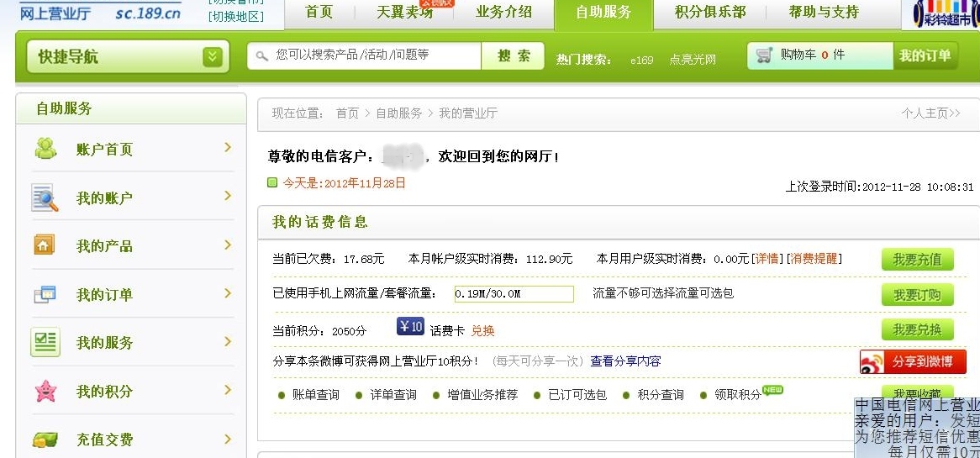Viewport: 980px width, 458px height.
Task: Click the NEW badge beside 领取积分
Action: click(772, 390)
